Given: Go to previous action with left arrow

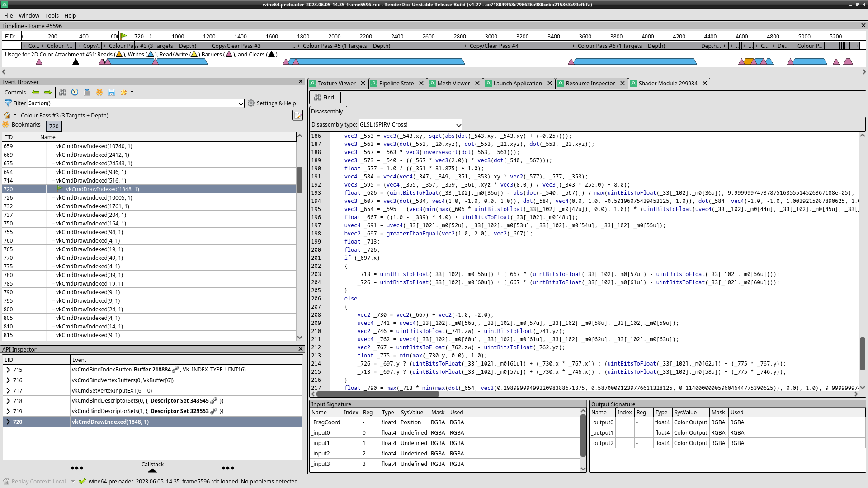Looking at the screenshot, I should click(x=36, y=92).
